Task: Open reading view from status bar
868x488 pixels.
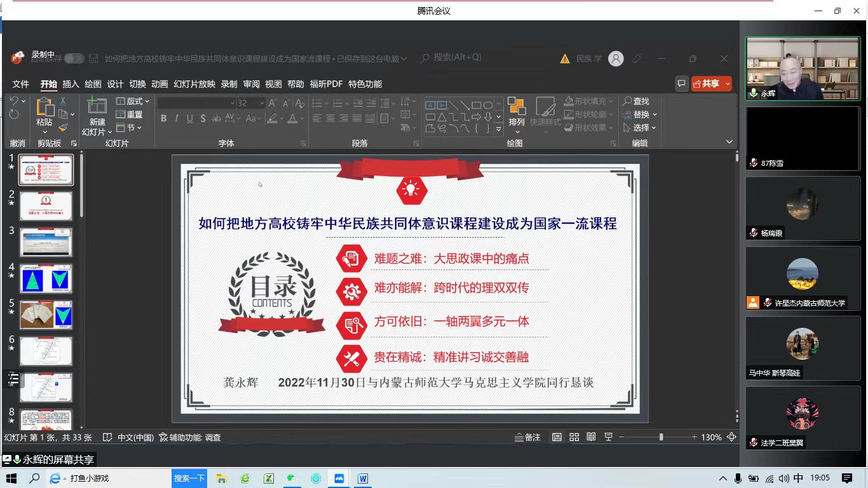Action: 591,437
